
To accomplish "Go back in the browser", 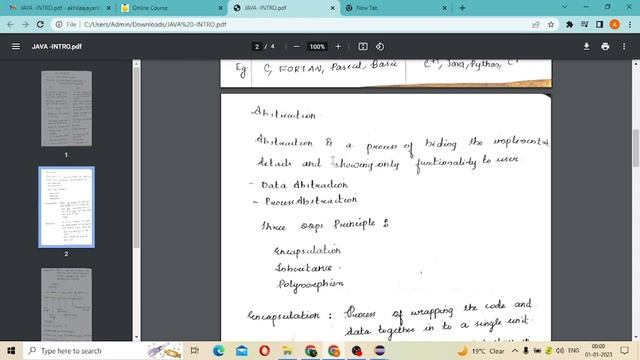I will [x=10, y=24].
